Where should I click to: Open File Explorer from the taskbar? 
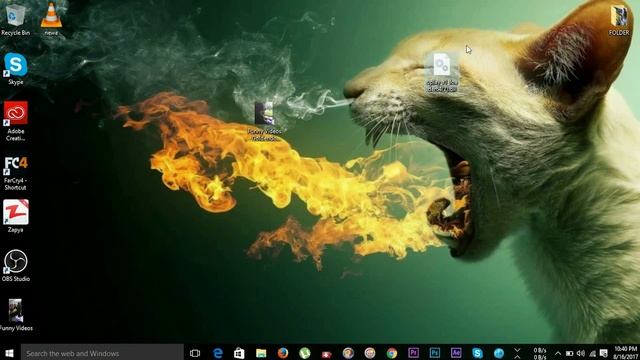point(261,353)
